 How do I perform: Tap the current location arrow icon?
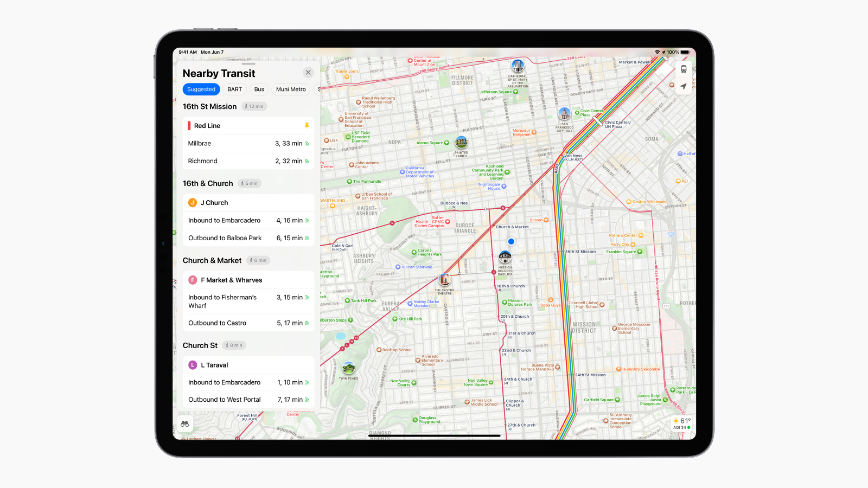684,86
